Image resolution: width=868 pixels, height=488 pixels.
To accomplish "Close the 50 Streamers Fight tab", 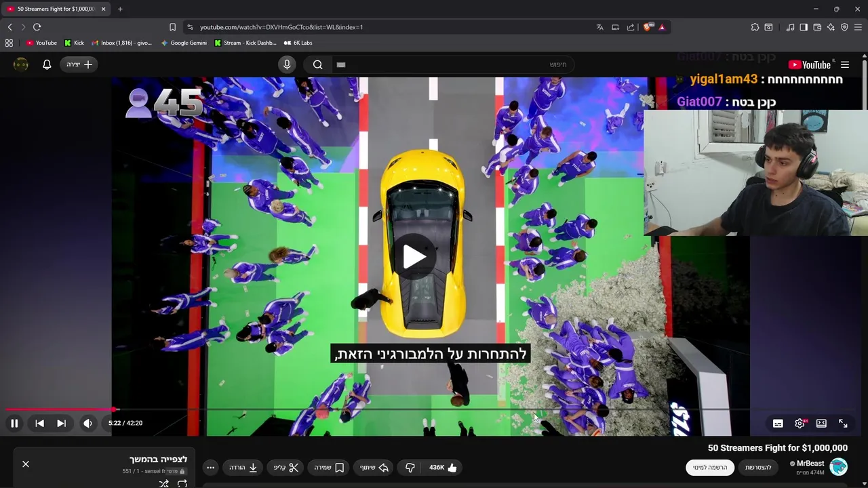I will pyautogui.click(x=103, y=9).
